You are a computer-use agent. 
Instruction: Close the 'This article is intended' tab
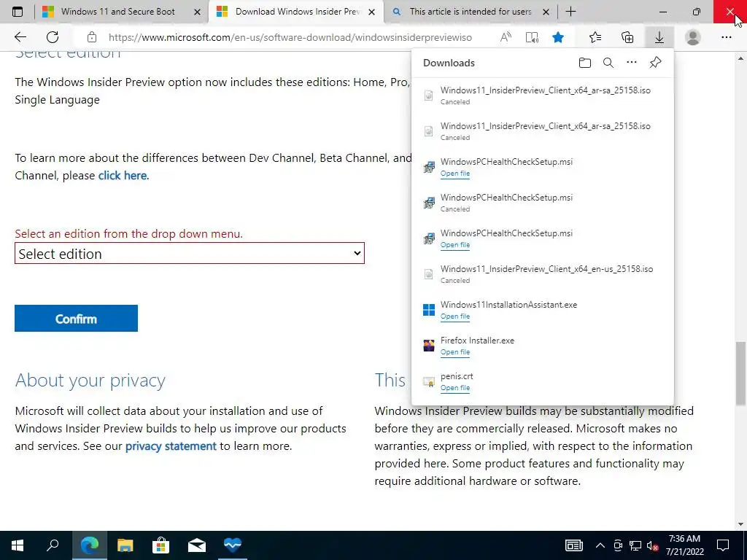coord(546,12)
